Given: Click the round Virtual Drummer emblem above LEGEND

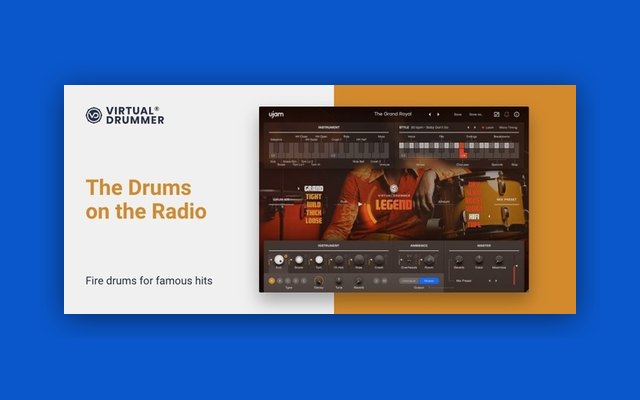Looking at the screenshot, I should point(394,188).
